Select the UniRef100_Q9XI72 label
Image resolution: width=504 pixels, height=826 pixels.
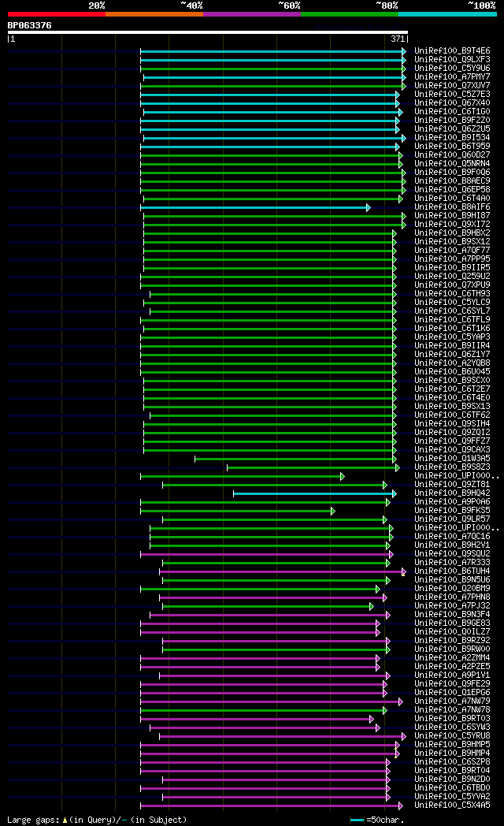pos(452,225)
